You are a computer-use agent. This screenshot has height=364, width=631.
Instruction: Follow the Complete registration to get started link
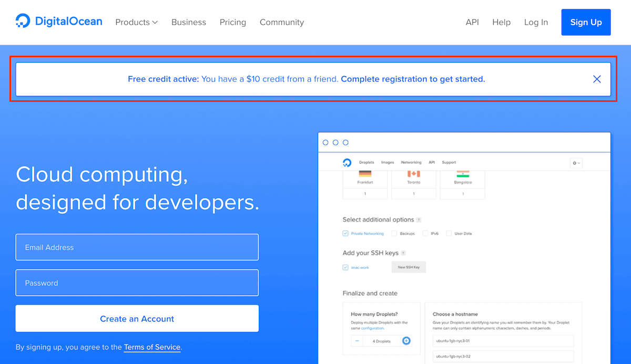[413, 79]
